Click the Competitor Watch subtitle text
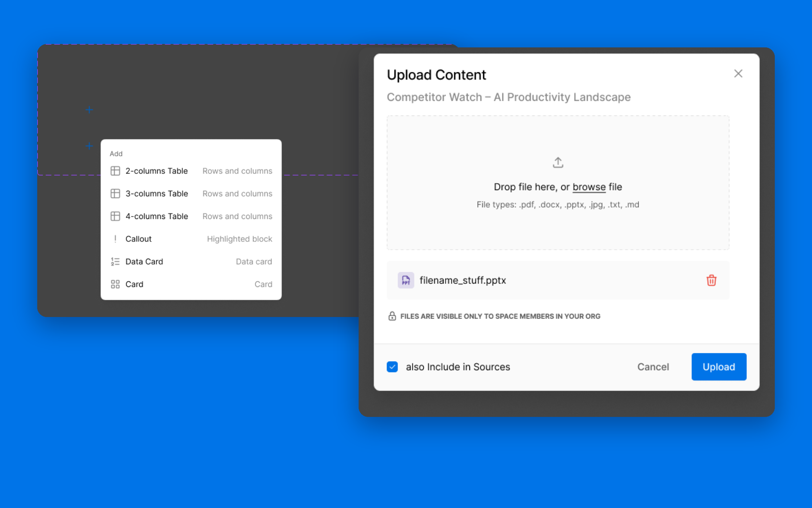Viewport: 812px width, 508px height. 509,97
